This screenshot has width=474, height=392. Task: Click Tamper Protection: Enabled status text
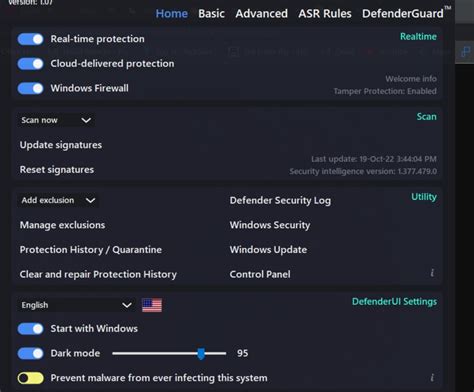tap(385, 91)
